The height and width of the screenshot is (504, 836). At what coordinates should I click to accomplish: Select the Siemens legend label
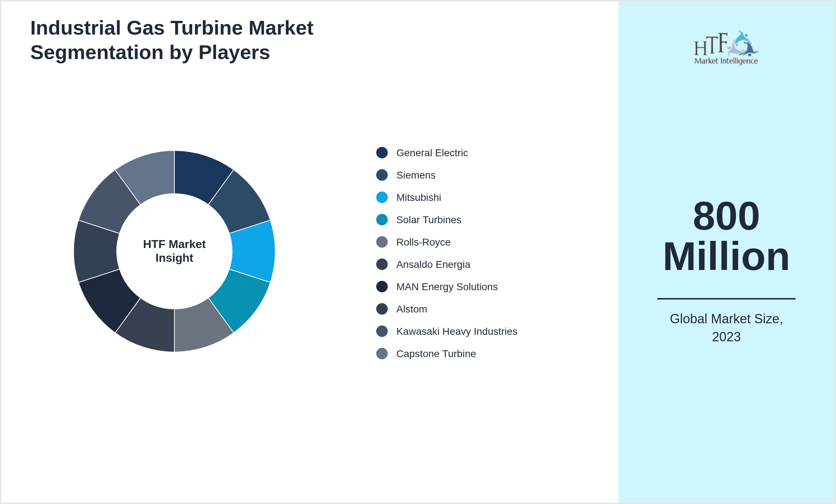[x=416, y=175]
